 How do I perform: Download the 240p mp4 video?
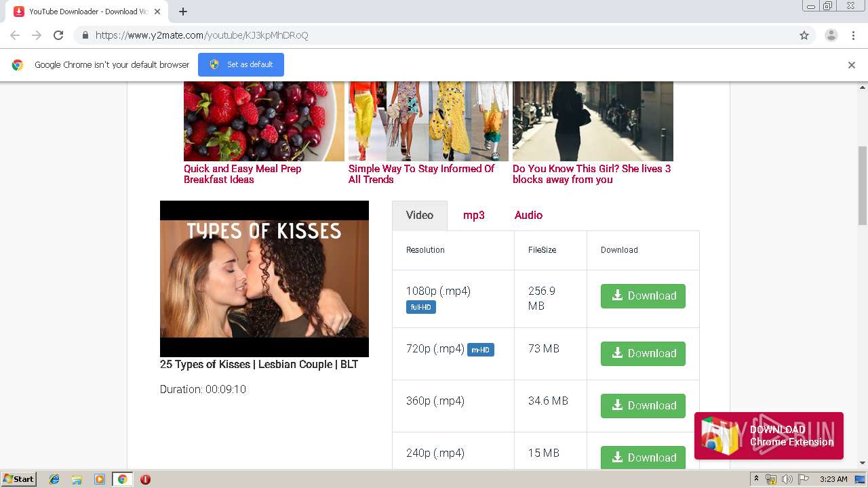(643, 457)
